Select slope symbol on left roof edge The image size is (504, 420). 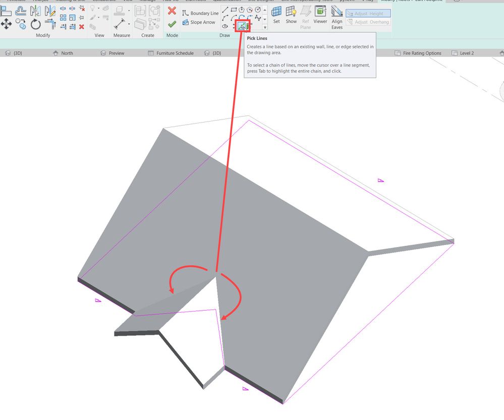98,301
